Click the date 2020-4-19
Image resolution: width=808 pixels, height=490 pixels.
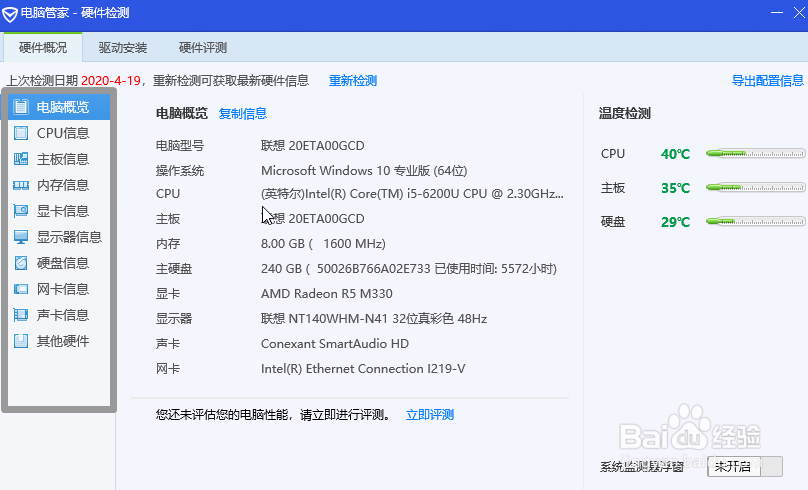[x=111, y=81]
